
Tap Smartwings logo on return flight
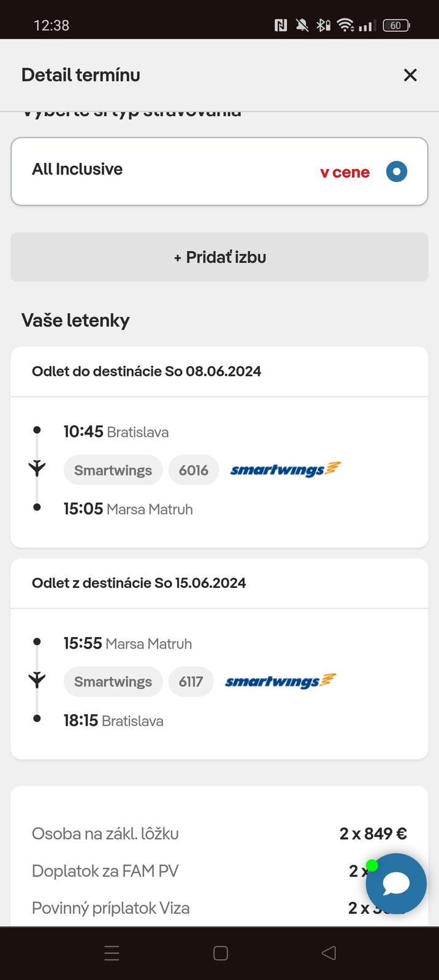pyautogui.click(x=280, y=681)
